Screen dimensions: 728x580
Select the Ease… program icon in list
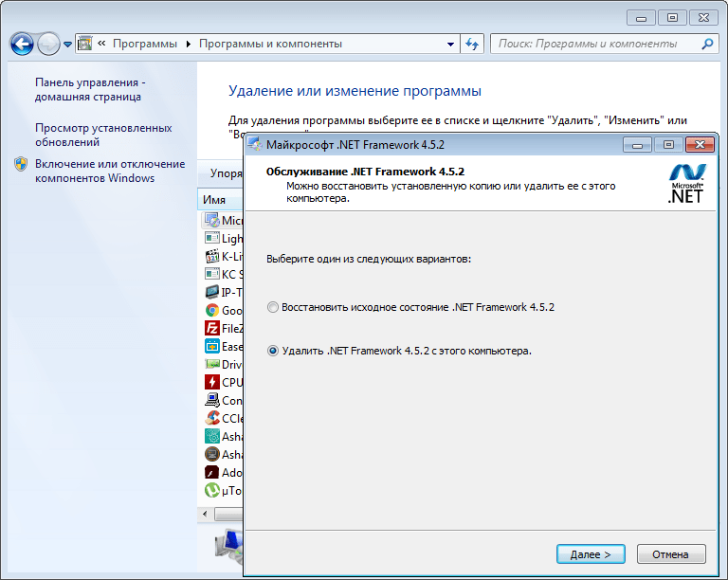(x=212, y=346)
